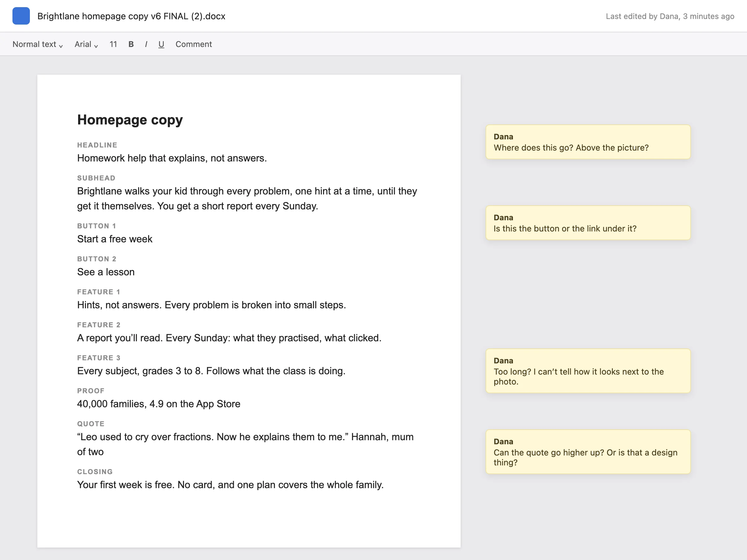The height and width of the screenshot is (560, 747).
Task: Click the Comment button in toolbar
Action: pyautogui.click(x=194, y=44)
